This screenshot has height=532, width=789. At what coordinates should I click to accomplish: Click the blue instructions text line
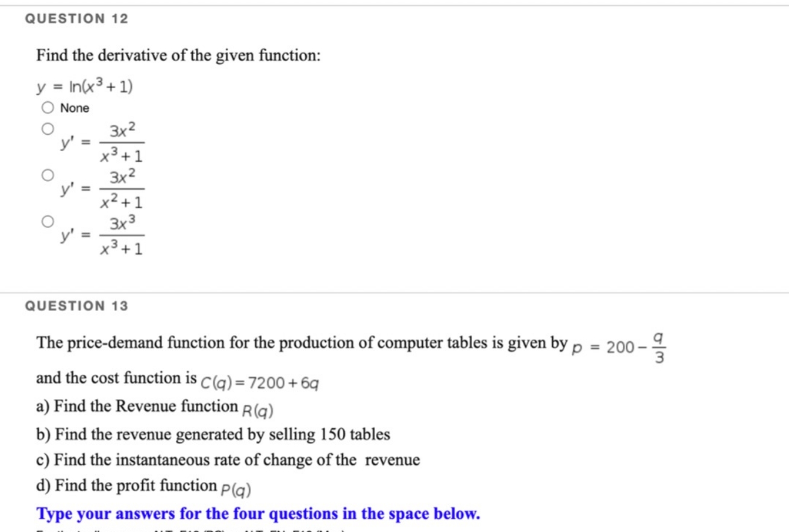coord(258,513)
